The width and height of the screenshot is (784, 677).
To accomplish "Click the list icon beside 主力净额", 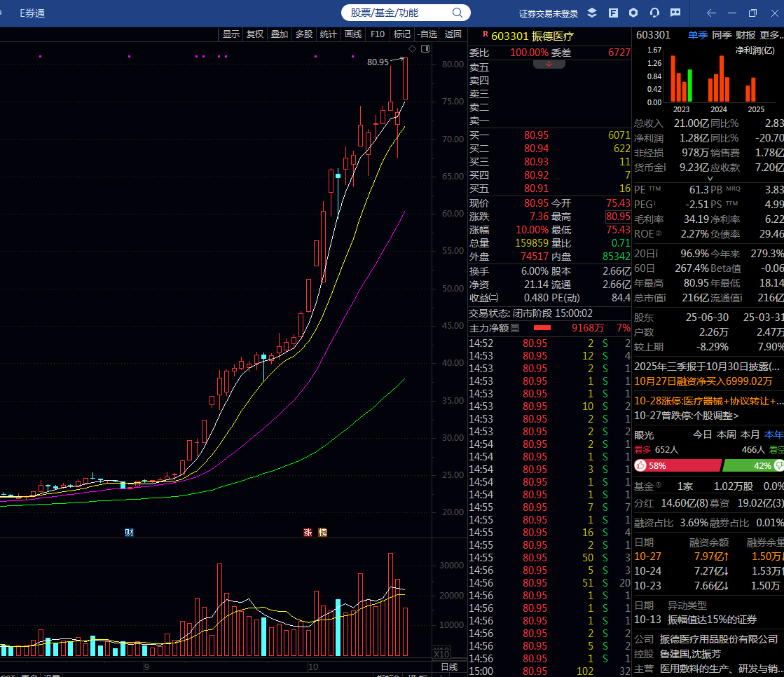I will pos(516,328).
